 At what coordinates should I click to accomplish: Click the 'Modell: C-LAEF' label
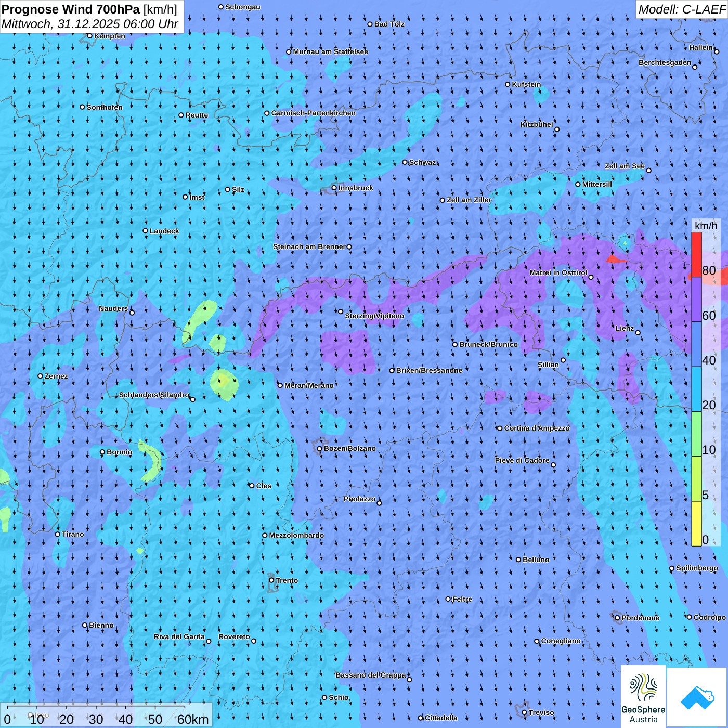(x=682, y=9)
